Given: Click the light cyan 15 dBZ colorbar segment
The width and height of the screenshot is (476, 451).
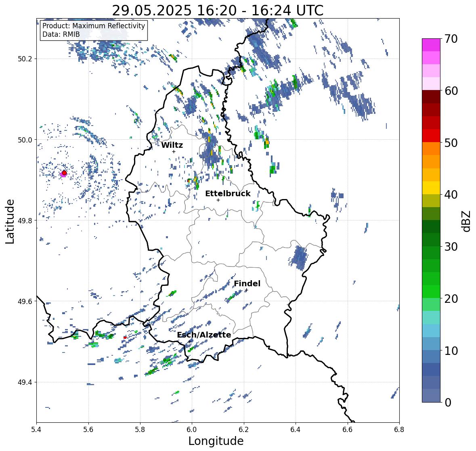Looking at the screenshot, I should (431, 317).
